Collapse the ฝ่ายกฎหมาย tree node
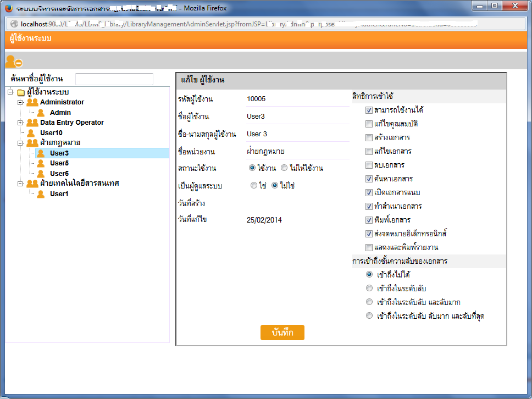Viewport: 532px width, 399px height. (20, 143)
